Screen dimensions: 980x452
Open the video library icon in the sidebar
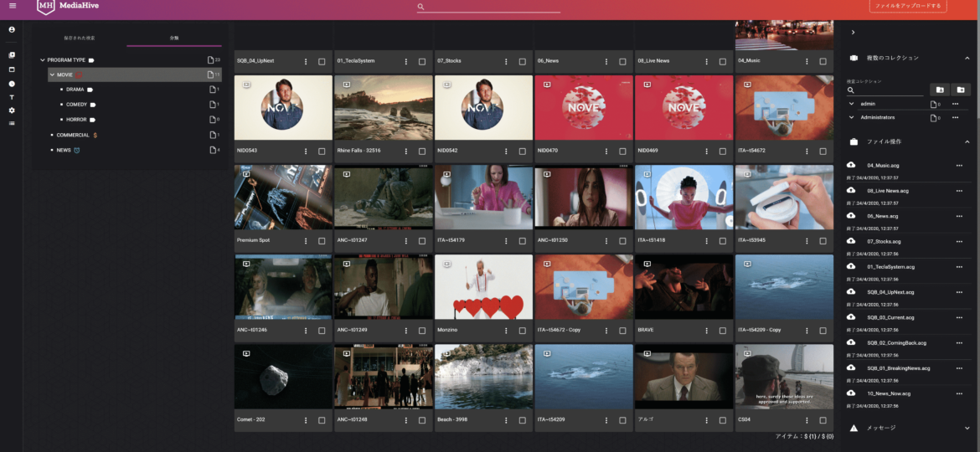pos(12,55)
